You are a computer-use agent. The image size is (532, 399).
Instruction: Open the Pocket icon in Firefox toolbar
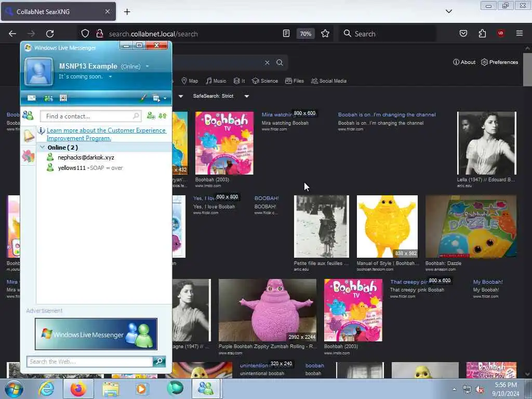pyautogui.click(x=463, y=33)
